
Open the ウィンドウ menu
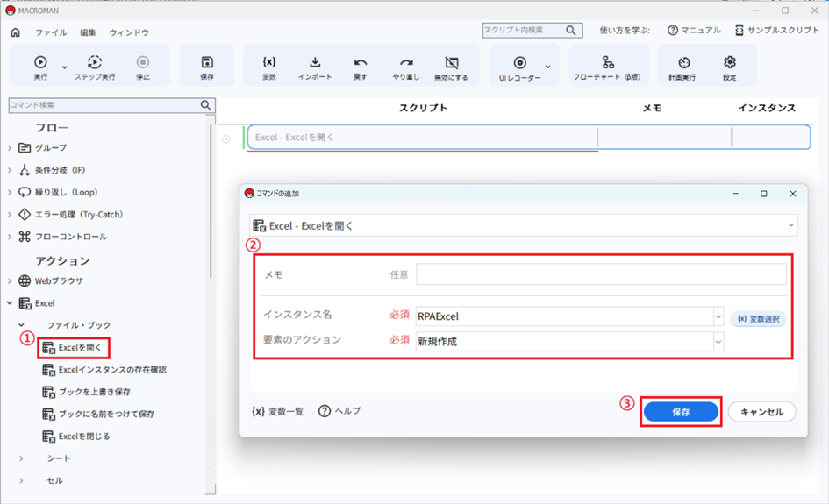click(x=129, y=32)
